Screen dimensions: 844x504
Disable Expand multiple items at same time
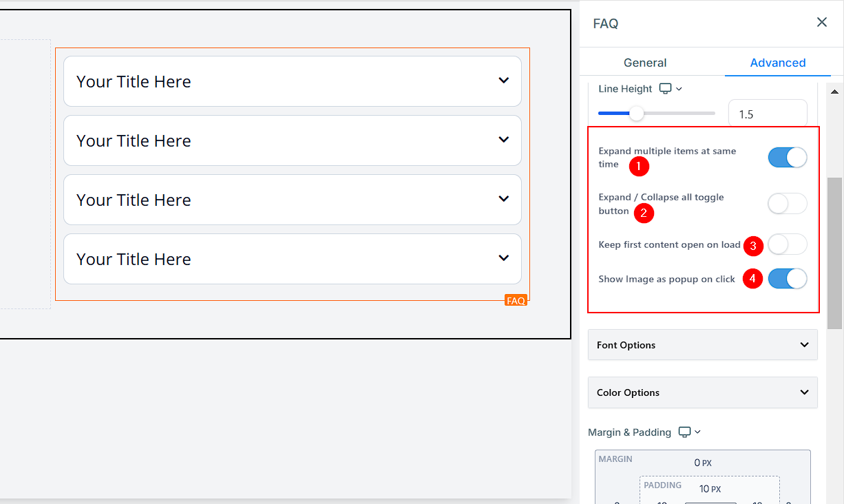pos(787,158)
